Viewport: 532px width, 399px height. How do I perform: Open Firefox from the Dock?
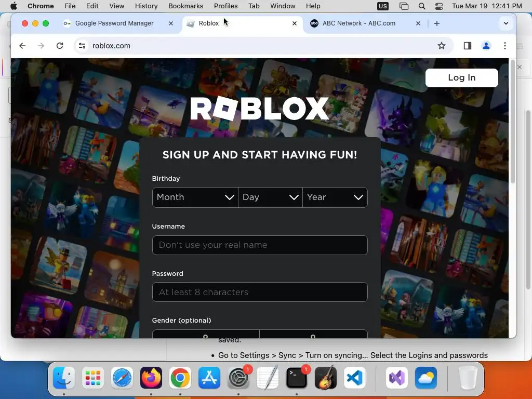point(151,378)
